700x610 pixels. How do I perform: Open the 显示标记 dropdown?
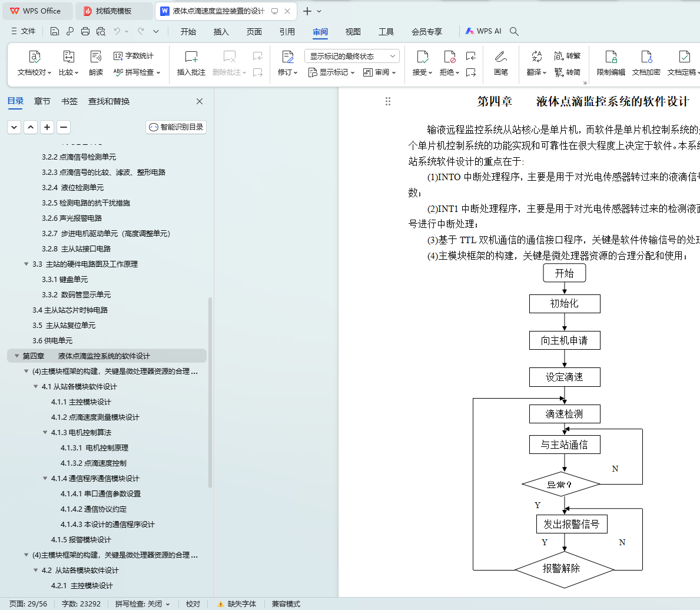331,72
